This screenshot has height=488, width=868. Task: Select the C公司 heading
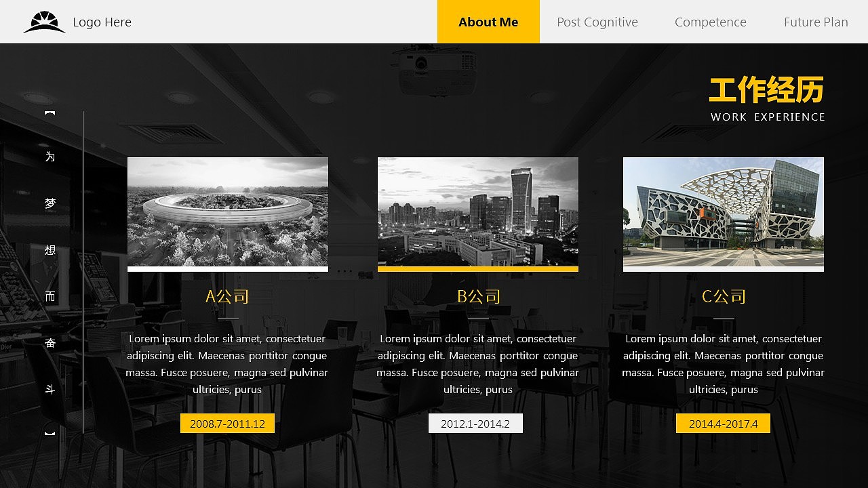[724, 296]
